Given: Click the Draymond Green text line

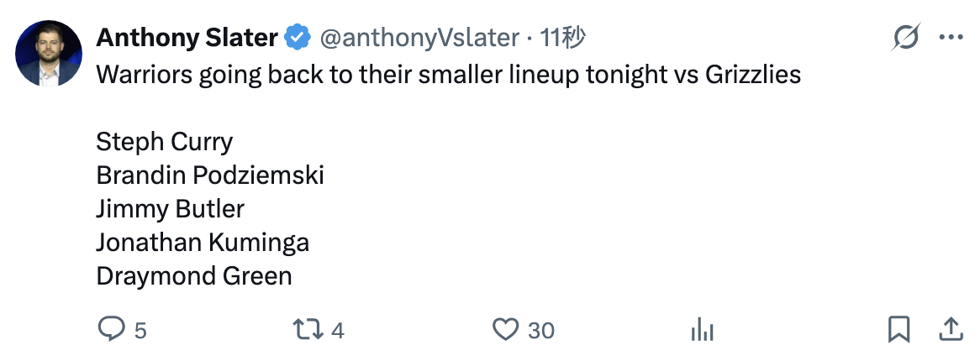Looking at the screenshot, I should [194, 276].
